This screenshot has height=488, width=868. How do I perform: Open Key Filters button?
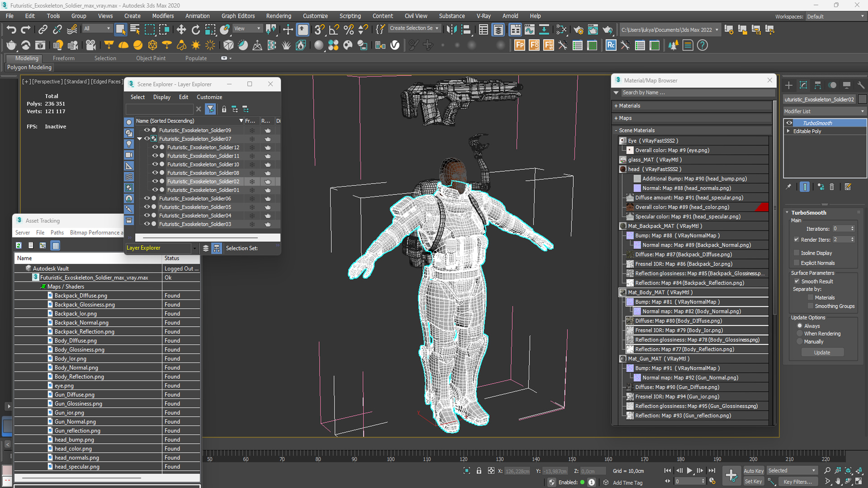(x=797, y=482)
